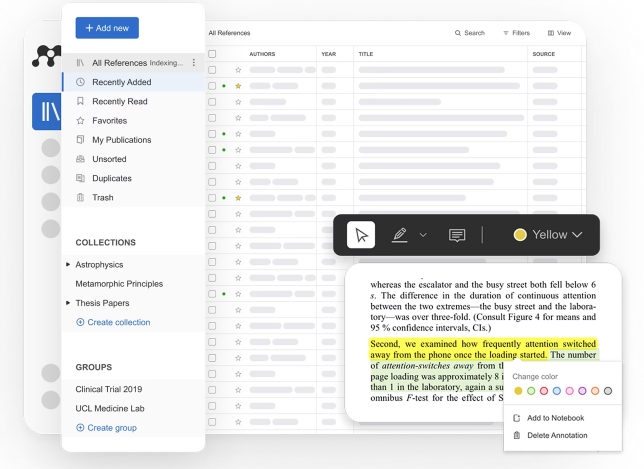
Task: Click the Mendeley logo icon
Action: pyautogui.click(x=46, y=56)
